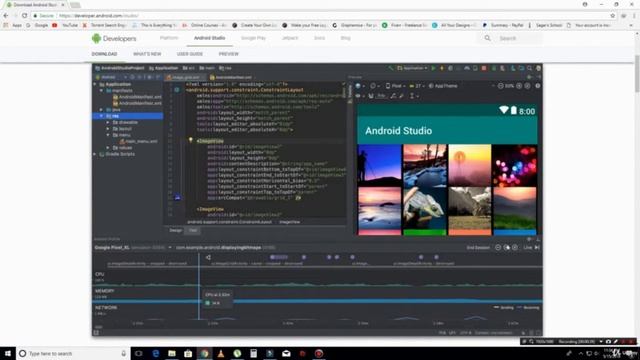Switch to the USER GUIDE sub-tab
The image size is (640, 360).
pyautogui.click(x=189, y=54)
